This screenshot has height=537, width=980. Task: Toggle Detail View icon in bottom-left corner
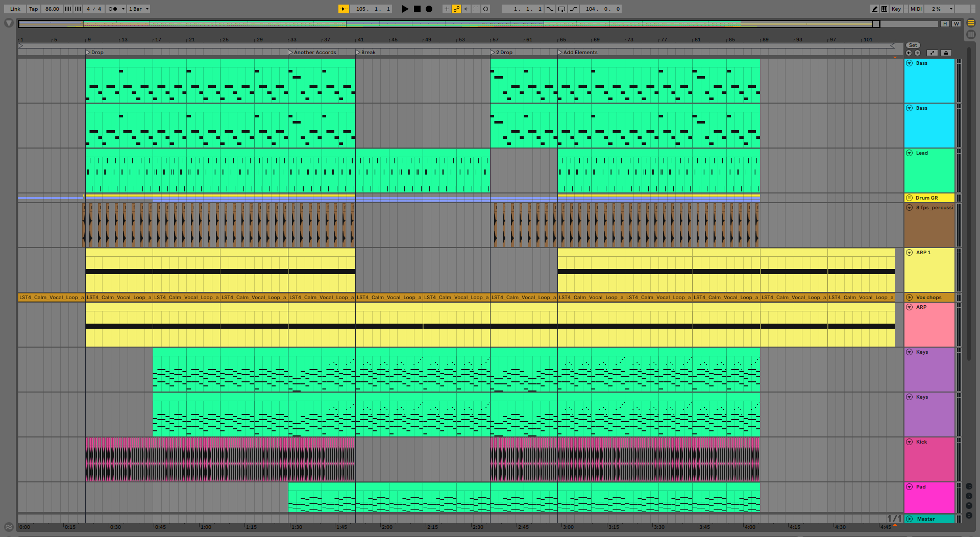coord(9,527)
